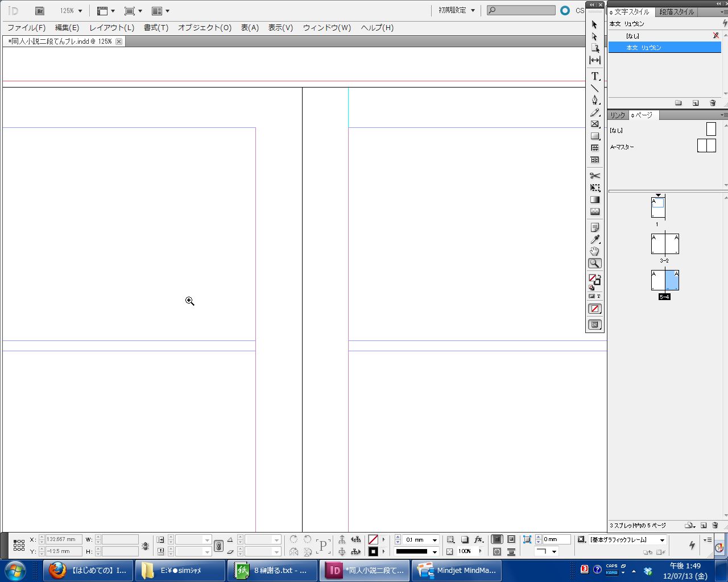Open the fx effects menu
Image resolution: width=728 pixels, height=582 pixels.
tap(479, 539)
